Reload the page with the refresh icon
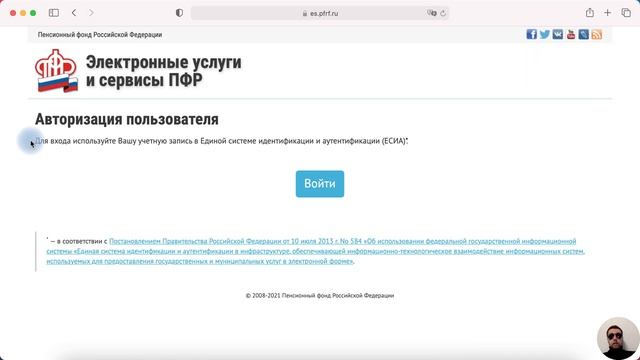This screenshot has height=360, width=640. pyautogui.click(x=443, y=13)
